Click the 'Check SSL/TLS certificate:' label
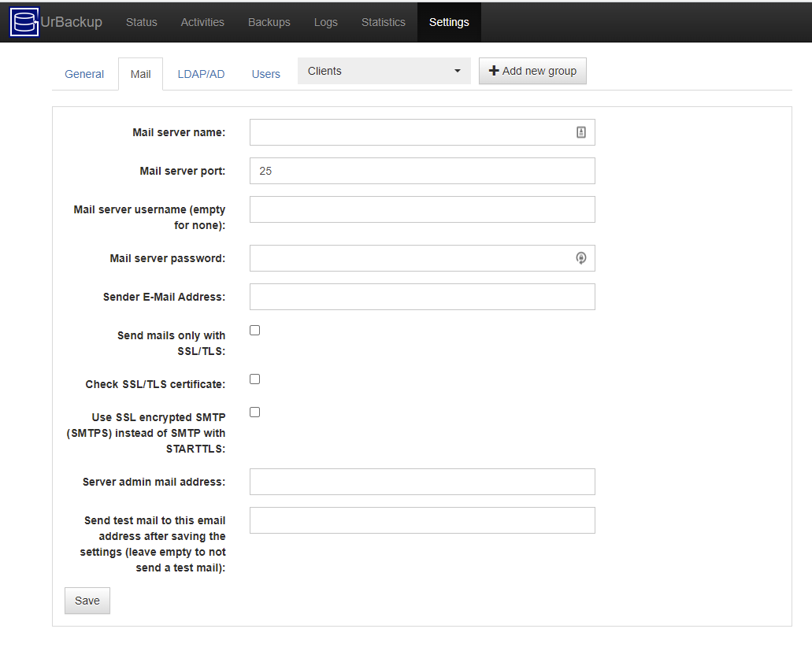 (x=155, y=384)
